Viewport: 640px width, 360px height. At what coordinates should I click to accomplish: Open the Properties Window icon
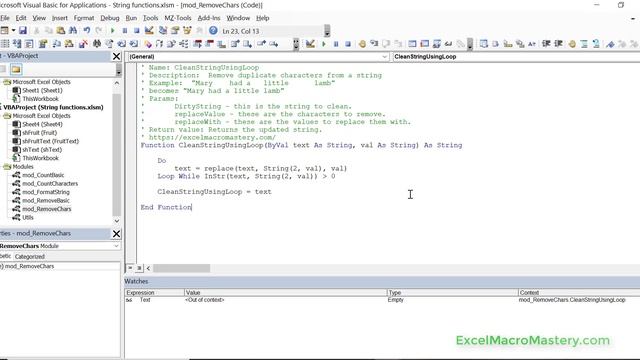175,31
